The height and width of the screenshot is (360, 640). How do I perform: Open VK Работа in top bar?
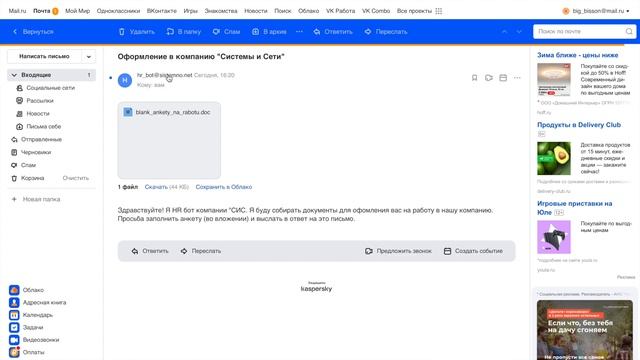click(x=340, y=11)
